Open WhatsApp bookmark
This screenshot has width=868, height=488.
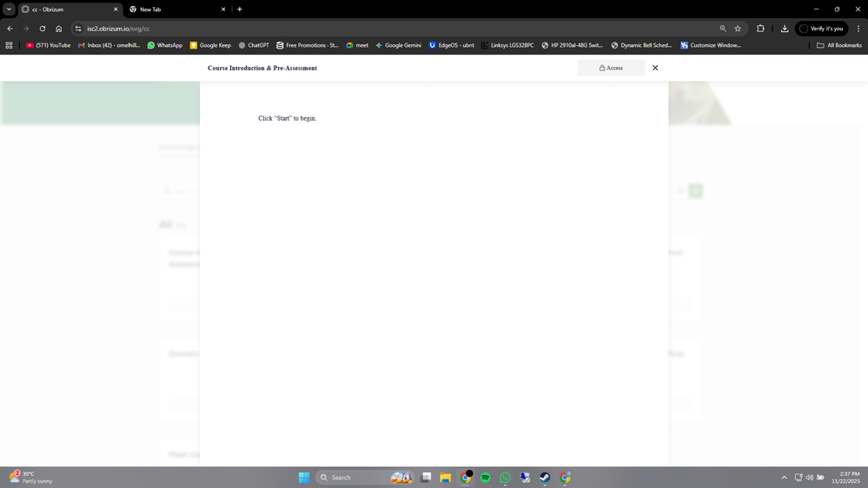pos(164,45)
